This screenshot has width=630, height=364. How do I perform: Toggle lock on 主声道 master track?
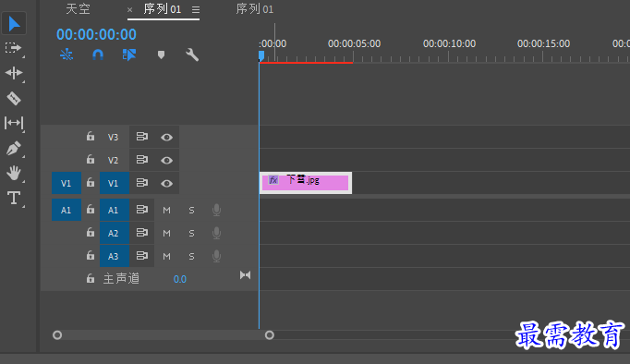(x=91, y=278)
